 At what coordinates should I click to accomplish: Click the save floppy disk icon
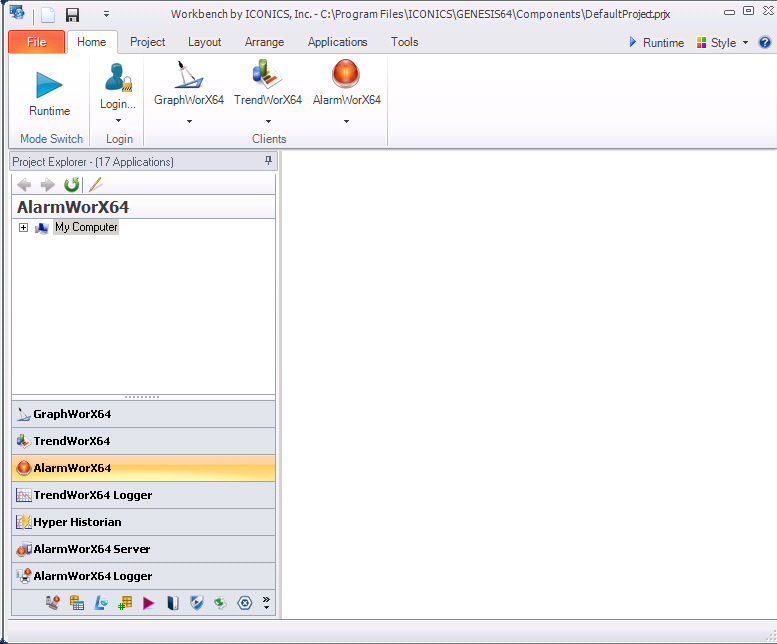[72, 15]
